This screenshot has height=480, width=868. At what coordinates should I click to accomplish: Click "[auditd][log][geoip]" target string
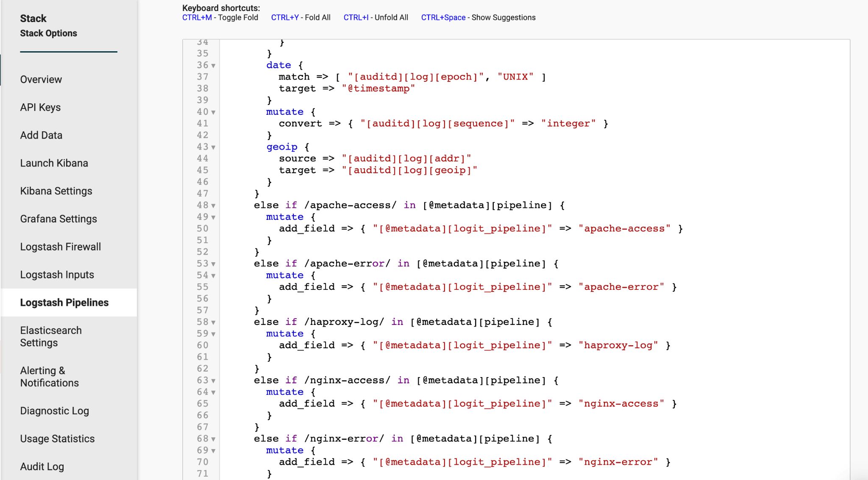pos(409,170)
